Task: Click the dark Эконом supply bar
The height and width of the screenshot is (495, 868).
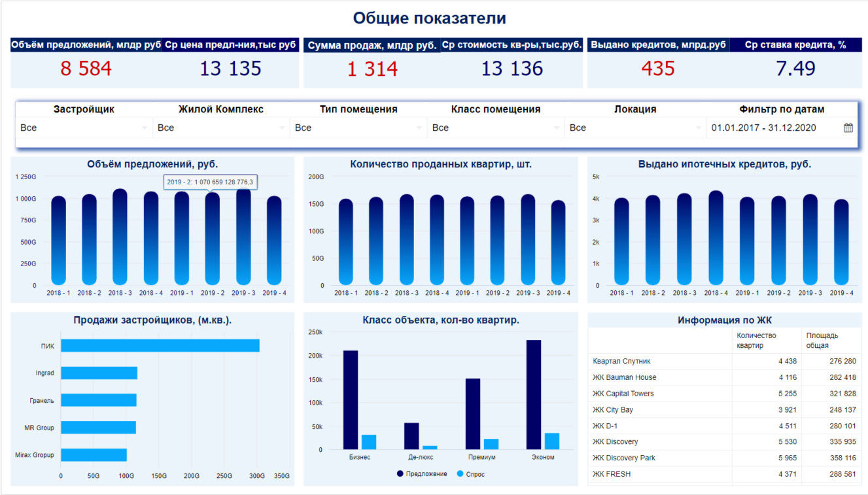Action: [534, 395]
